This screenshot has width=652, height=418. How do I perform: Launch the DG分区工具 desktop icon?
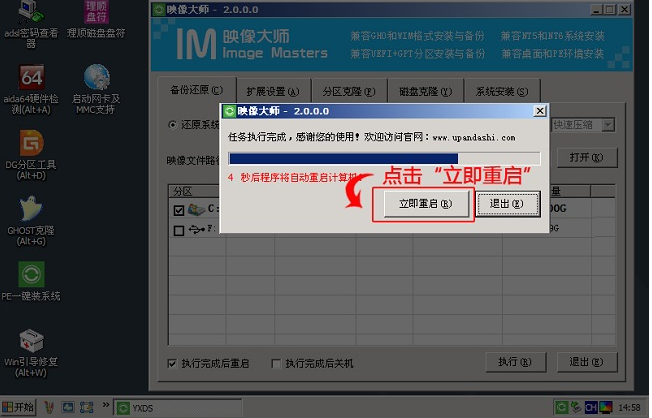(x=31, y=155)
